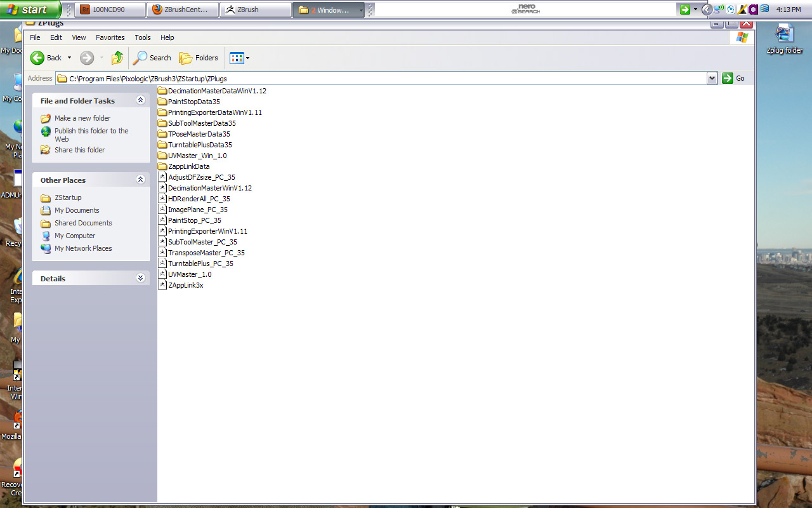Select the TurntablePlus_PC_35 file icon

(162, 264)
